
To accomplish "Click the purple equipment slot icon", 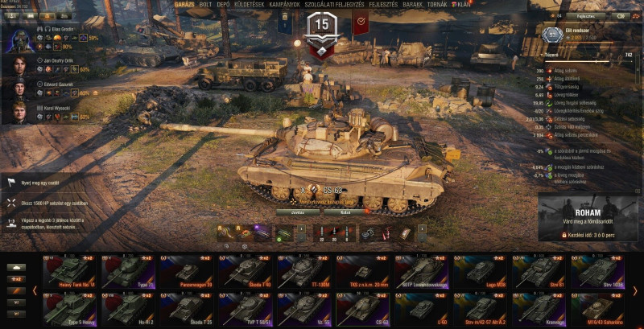I will coord(262,233).
